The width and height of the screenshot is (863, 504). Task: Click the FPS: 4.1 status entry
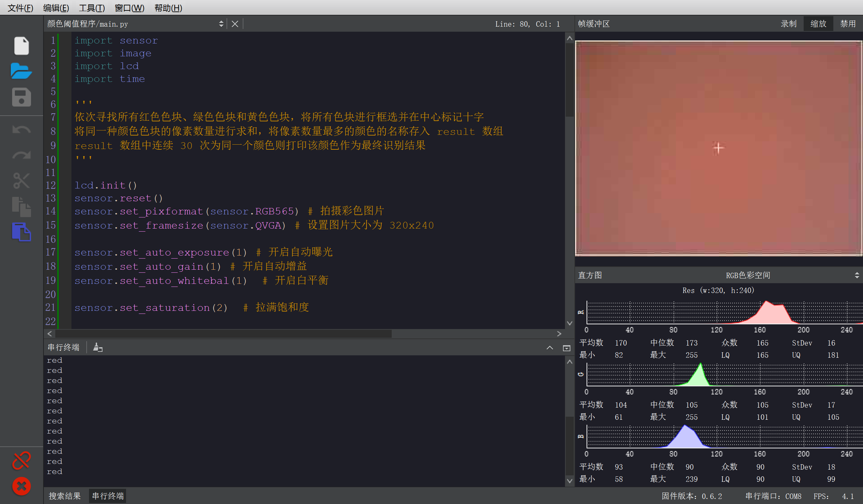coord(834,496)
